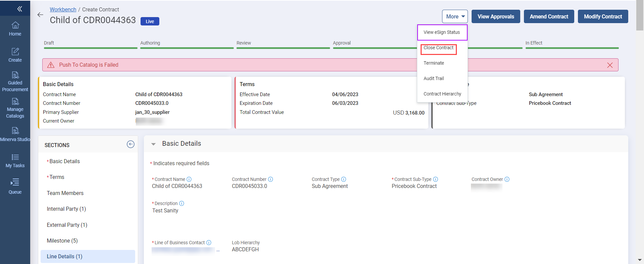Choose Terminate from the More menu

coord(434,63)
